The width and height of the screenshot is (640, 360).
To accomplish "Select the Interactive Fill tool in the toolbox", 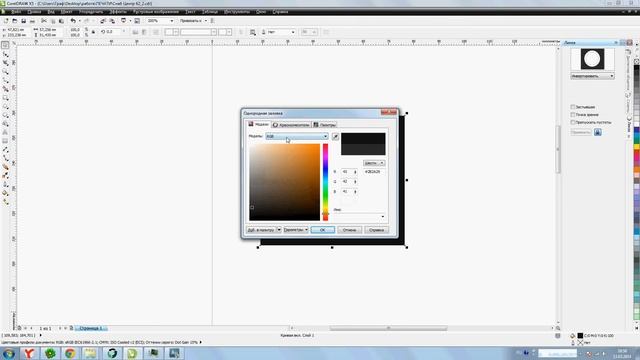I will [x=5, y=202].
